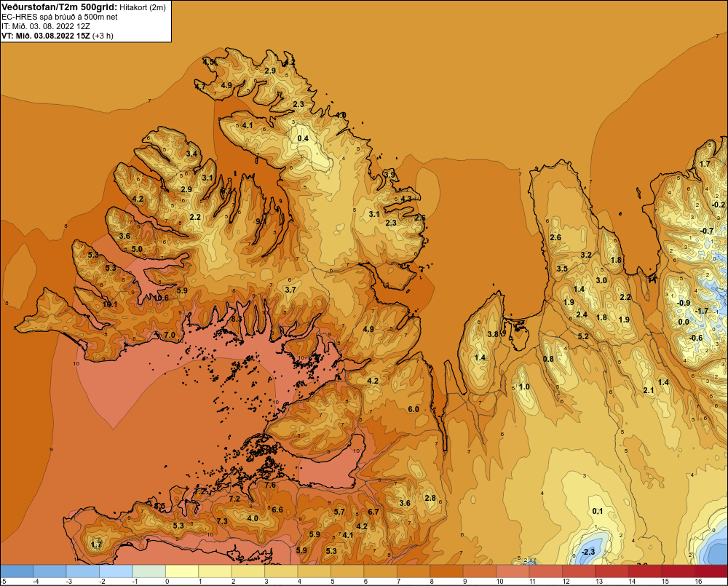This screenshot has width=728, height=586.
Task: Click the '5.0' temperature value
Action: coord(137,249)
